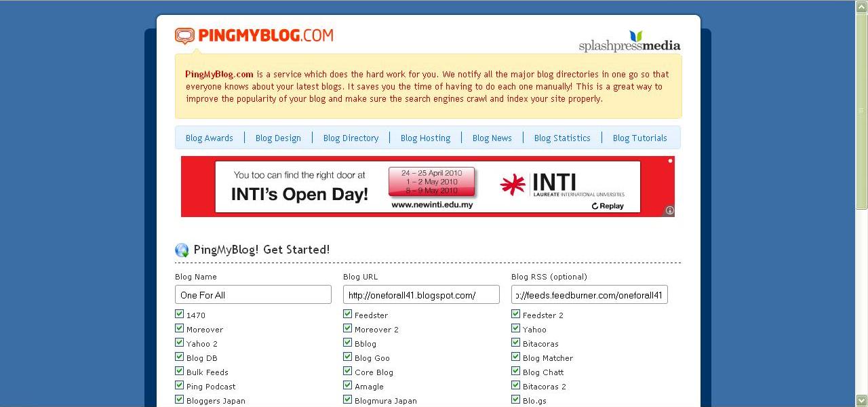
Task: Click the page scrollbar up arrow
Action: [x=862, y=6]
